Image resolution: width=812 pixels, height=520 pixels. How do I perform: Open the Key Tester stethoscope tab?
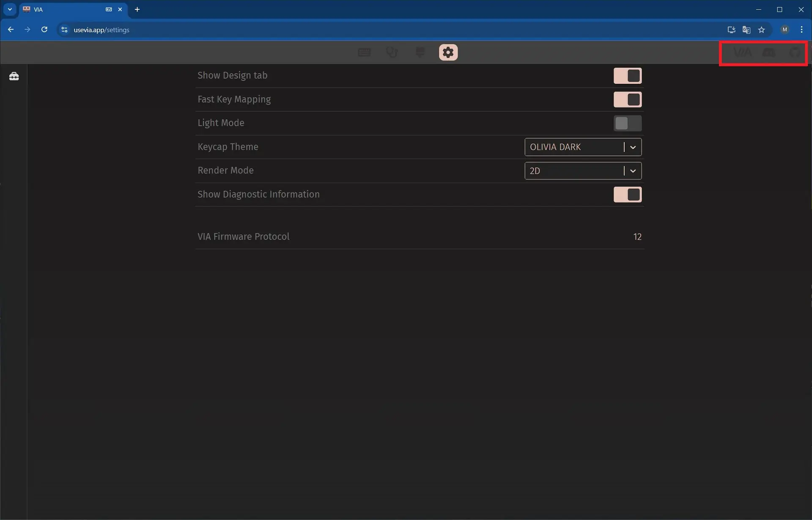click(x=392, y=52)
